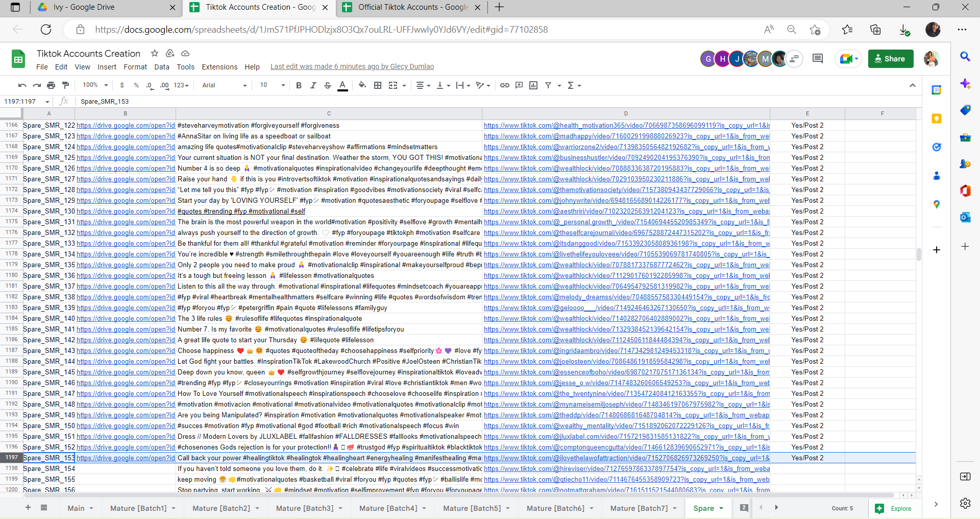This screenshot has height=519, width=980.
Task: Format as currency with dollar icon
Action: pos(122,85)
